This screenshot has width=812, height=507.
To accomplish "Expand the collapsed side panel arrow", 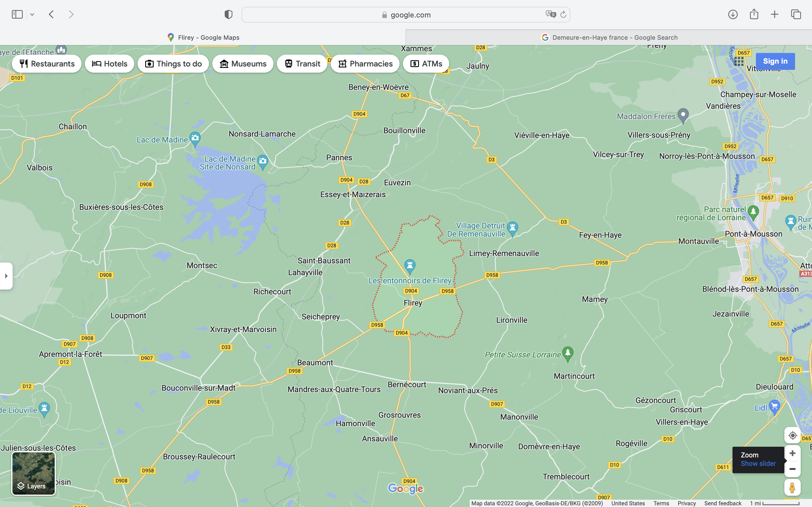I will 6,276.
